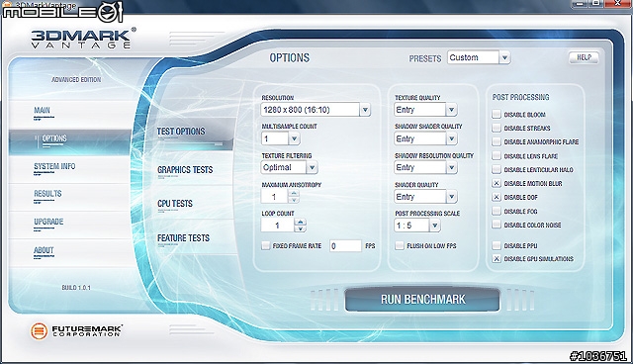This screenshot has width=633, height=364.
Task: Enable the Fixed Frame Rate checkbox
Action: point(266,245)
